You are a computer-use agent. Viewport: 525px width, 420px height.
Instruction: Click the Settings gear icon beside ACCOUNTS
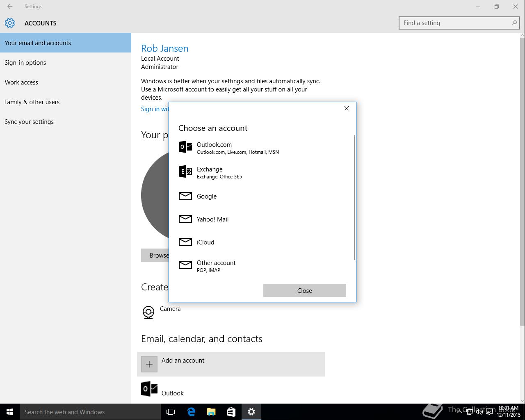tap(10, 23)
